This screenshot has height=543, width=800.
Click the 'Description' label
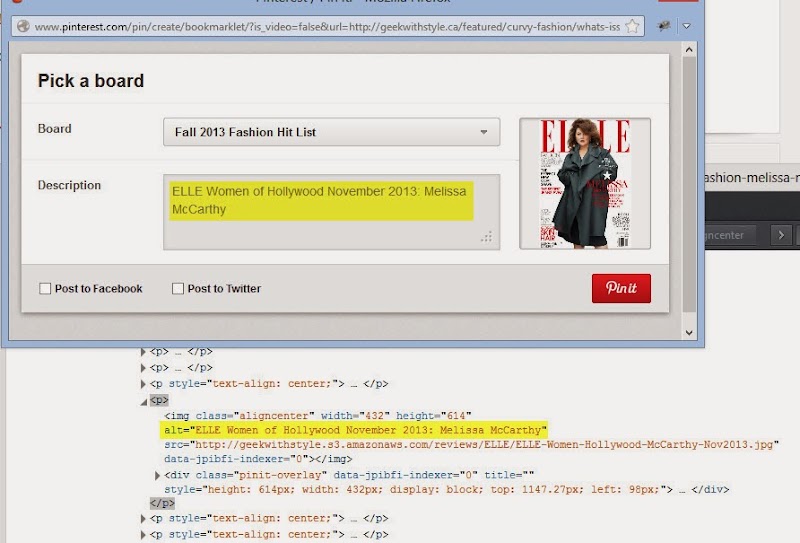pyautogui.click(x=69, y=185)
